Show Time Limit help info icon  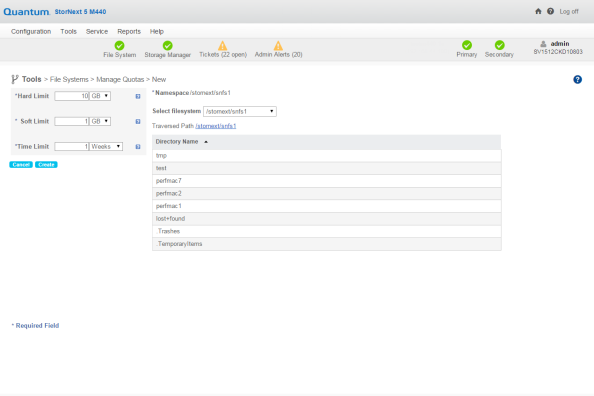pyautogui.click(x=138, y=147)
